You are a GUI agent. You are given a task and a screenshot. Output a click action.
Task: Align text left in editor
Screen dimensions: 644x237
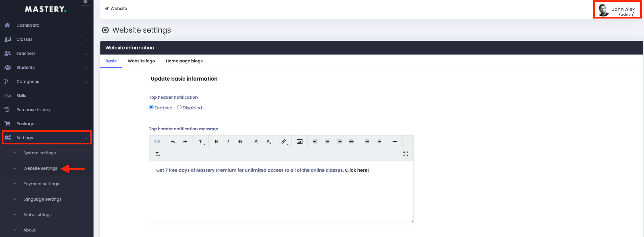pyautogui.click(x=315, y=142)
